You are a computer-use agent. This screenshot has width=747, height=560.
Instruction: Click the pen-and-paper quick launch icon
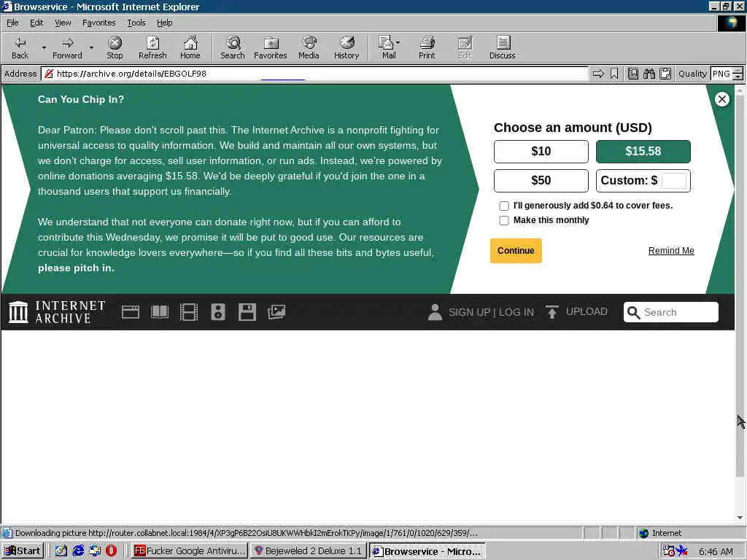[x=61, y=551]
